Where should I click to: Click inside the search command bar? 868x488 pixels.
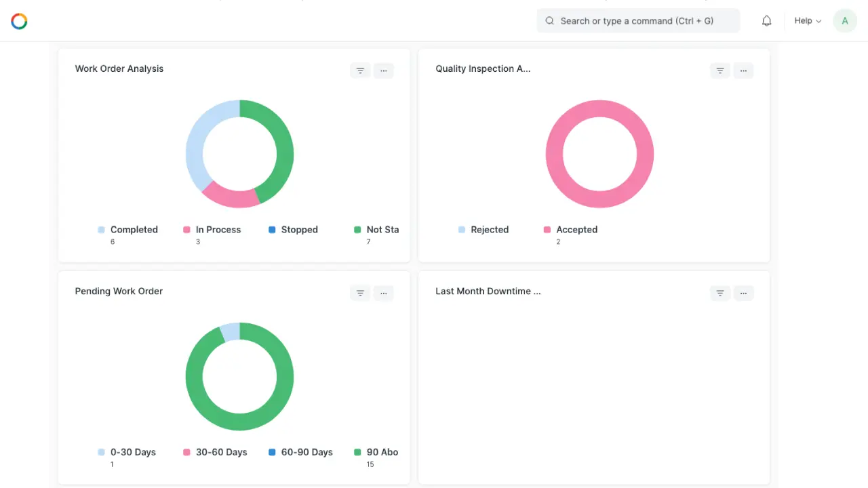637,21
